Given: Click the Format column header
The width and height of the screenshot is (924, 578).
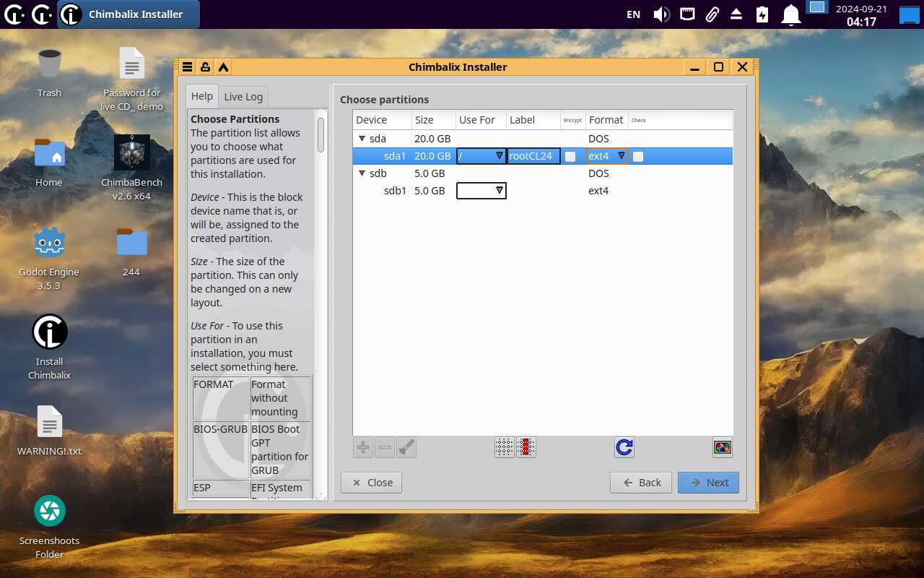Looking at the screenshot, I should point(606,120).
